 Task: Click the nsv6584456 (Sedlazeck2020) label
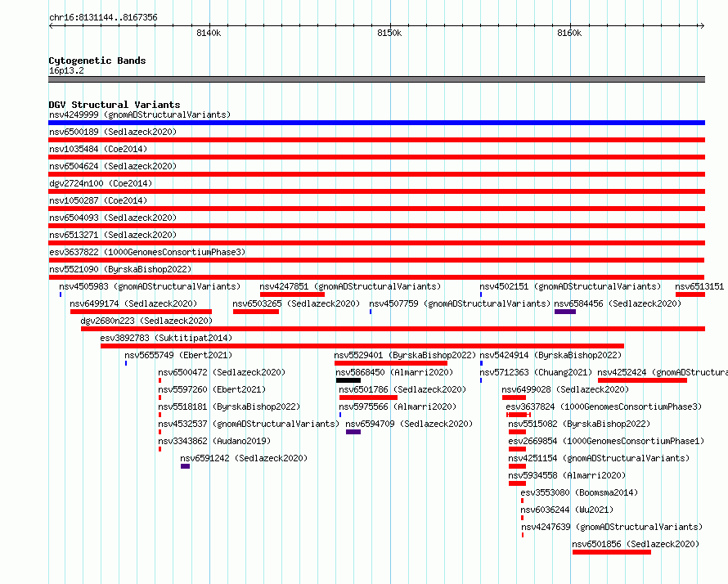coord(618,303)
